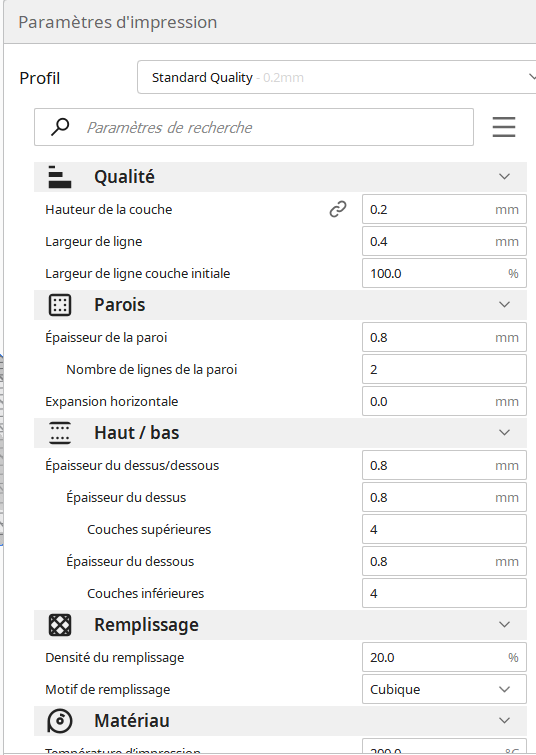Click the Largeur de ligne couche initiale label
Screen dimensions: 536x755
click(137, 273)
